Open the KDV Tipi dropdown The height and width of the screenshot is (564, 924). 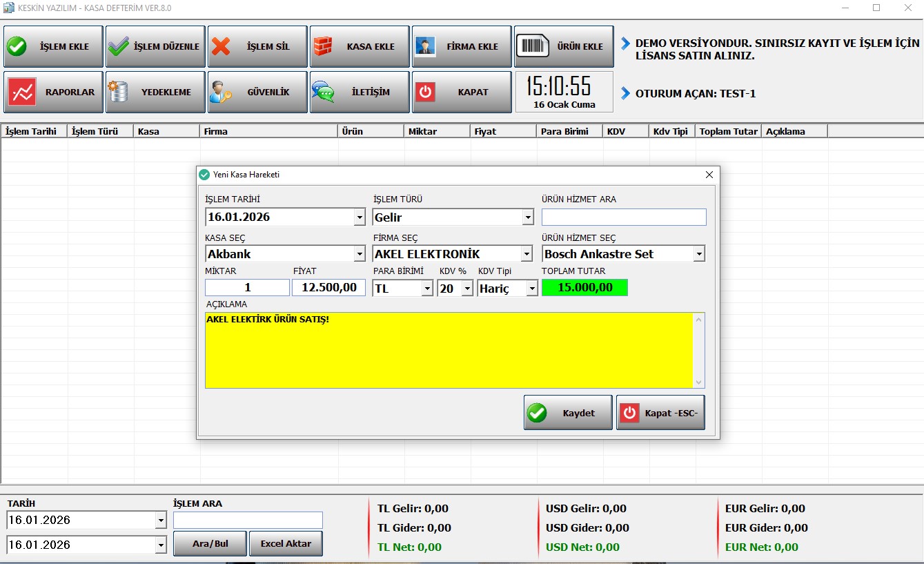pyautogui.click(x=531, y=289)
